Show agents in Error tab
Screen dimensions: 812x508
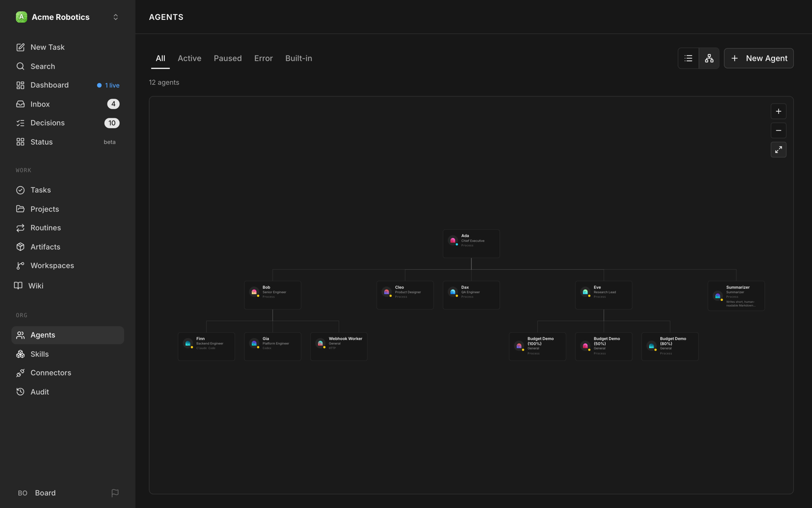coord(263,58)
